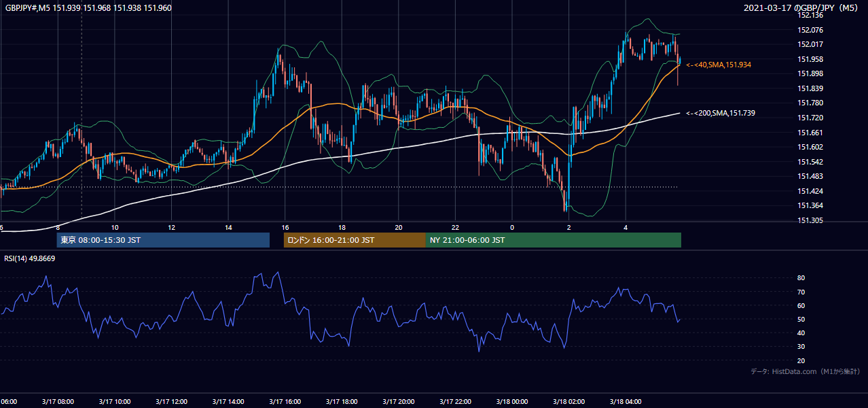Click the RSI scale value 20
868x408 pixels.
pos(801,360)
